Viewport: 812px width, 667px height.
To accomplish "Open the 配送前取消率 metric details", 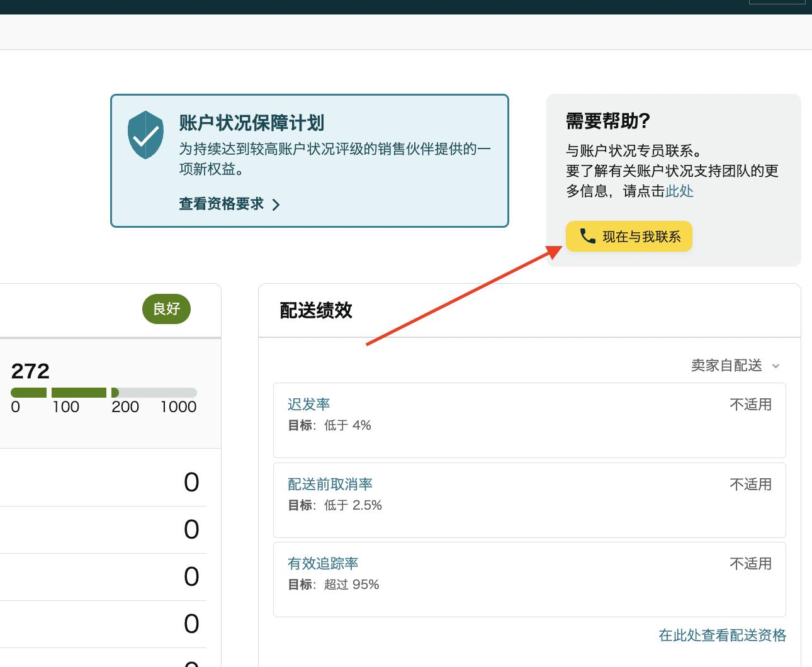I will point(330,483).
